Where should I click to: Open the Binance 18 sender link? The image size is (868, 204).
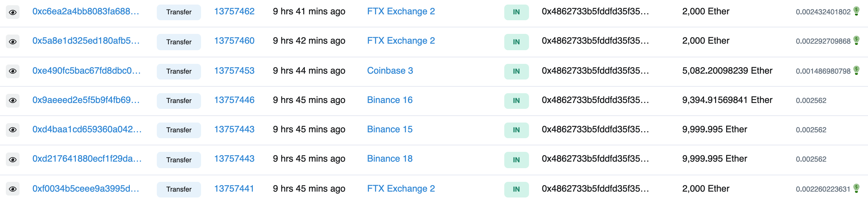pos(389,159)
